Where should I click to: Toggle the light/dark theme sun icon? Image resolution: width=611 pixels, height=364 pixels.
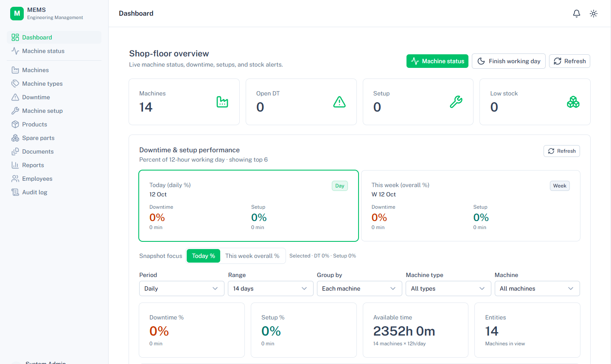pyautogui.click(x=594, y=14)
